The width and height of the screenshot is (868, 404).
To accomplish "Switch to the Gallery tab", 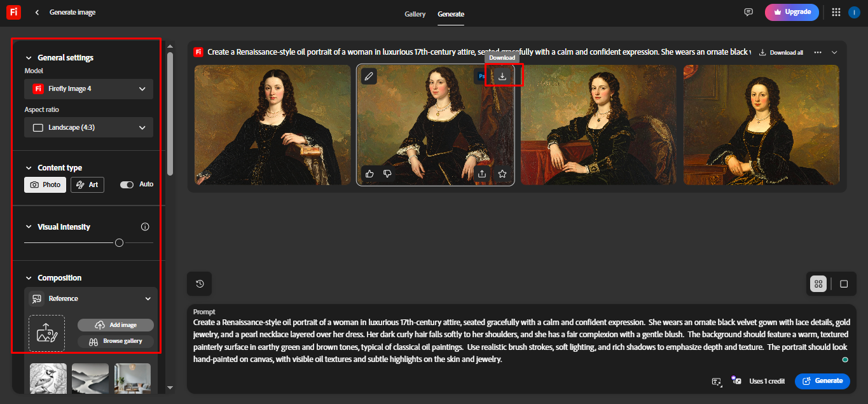I will 415,13.
